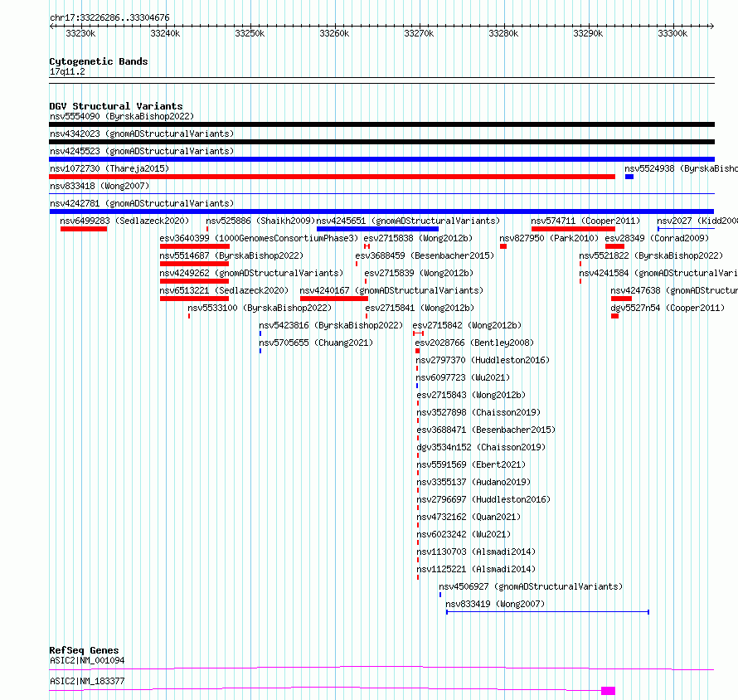Open nsv4241584 gnomAD variant label
The width and height of the screenshot is (738, 700).
point(658,273)
